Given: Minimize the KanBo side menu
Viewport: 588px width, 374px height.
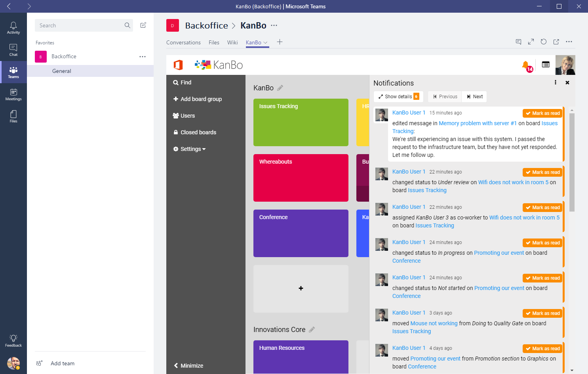Looking at the screenshot, I should pyautogui.click(x=188, y=366).
